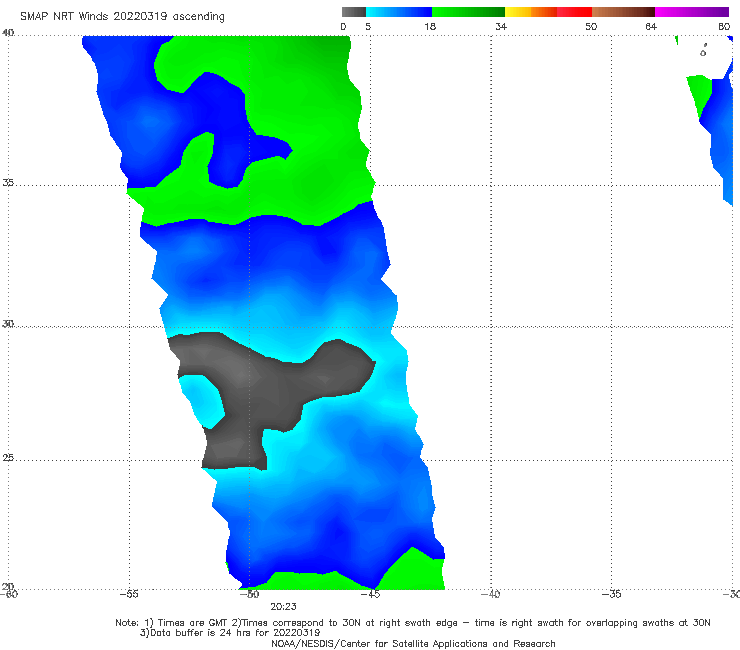
Task: Click the small island outline in top-right corner
Action: [703, 51]
